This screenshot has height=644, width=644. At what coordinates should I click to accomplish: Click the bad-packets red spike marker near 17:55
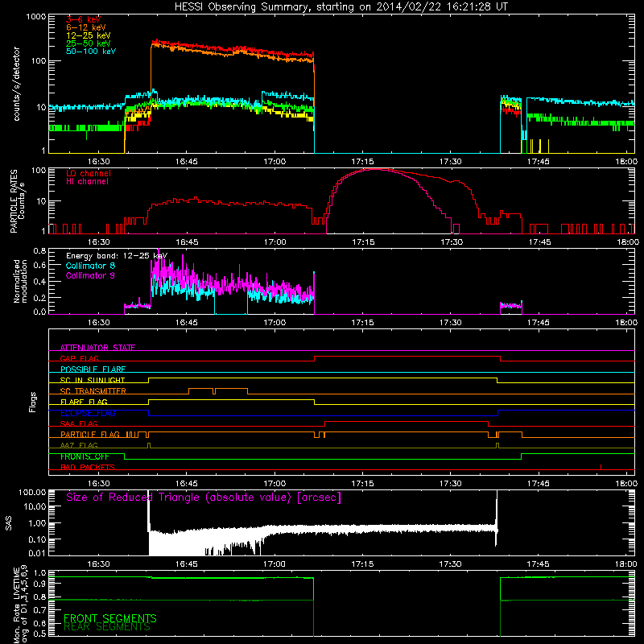click(x=601, y=467)
